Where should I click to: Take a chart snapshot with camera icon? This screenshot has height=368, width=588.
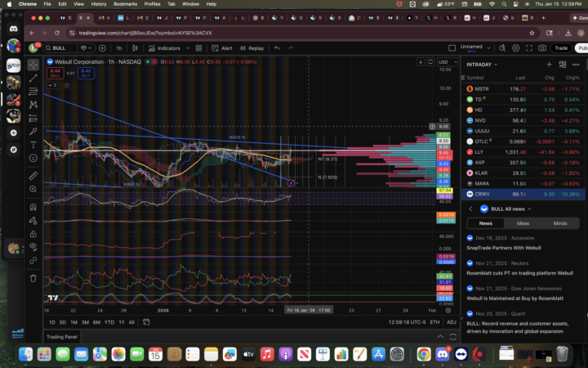coord(542,48)
